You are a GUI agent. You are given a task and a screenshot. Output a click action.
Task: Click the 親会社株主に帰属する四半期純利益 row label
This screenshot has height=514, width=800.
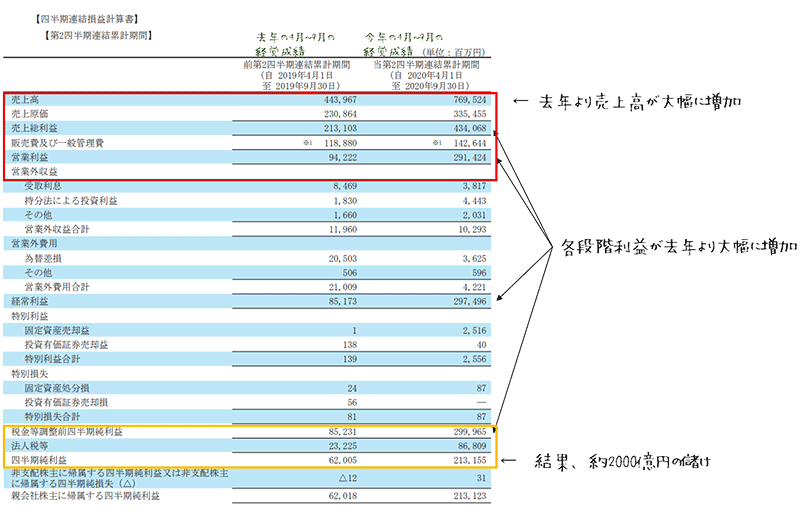[x=85, y=496]
